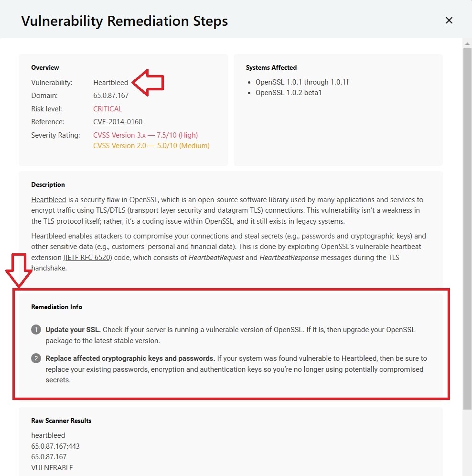The image size is (472, 476).
Task: Select the CVSS Version 3.x severity rating
Action: (145, 135)
